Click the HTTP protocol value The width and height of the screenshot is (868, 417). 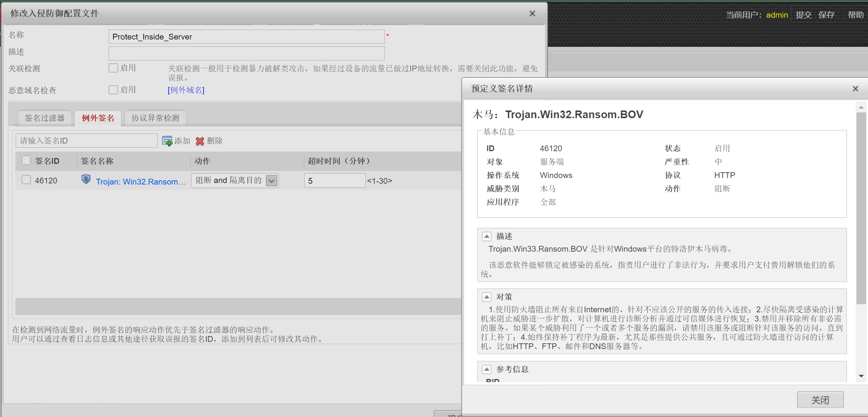[x=724, y=175]
